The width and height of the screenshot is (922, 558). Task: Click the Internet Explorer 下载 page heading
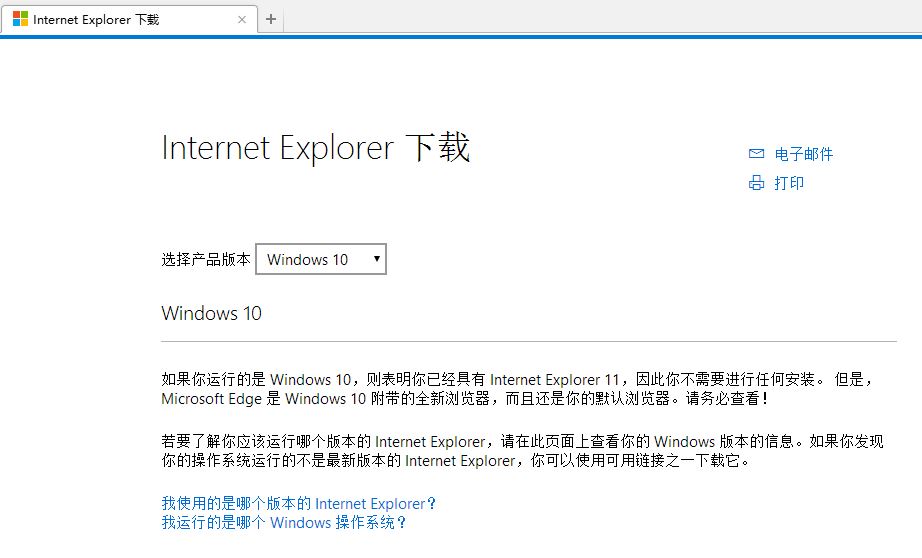(316, 148)
